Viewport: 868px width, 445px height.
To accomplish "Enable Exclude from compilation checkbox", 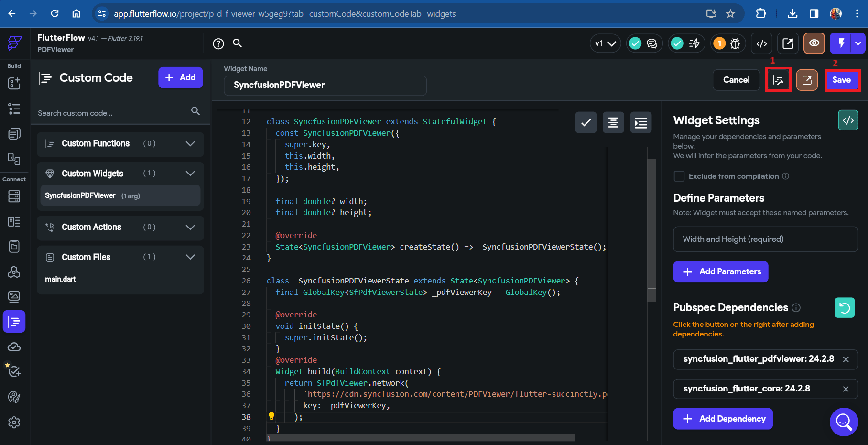I will (679, 176).
